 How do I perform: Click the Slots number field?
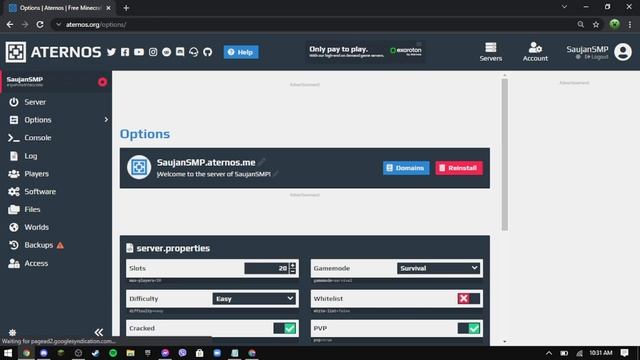[x=267, y=268]
